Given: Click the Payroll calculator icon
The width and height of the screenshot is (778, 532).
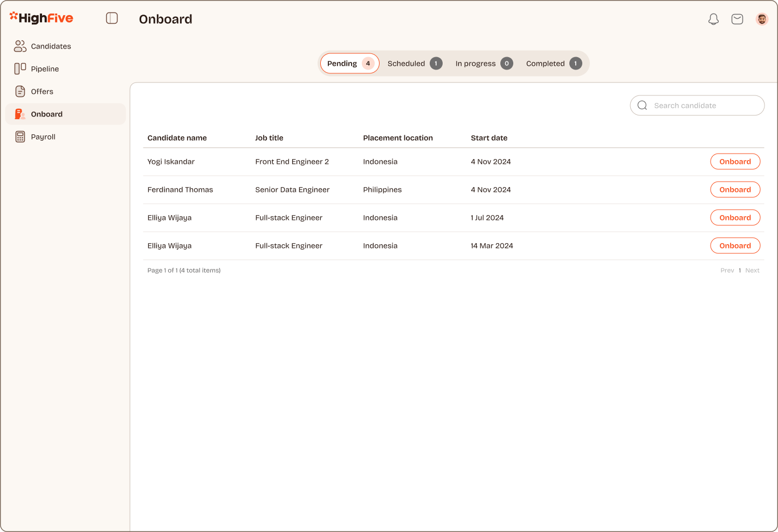Looking at the screenshot, I should click(x=20, y=137).
